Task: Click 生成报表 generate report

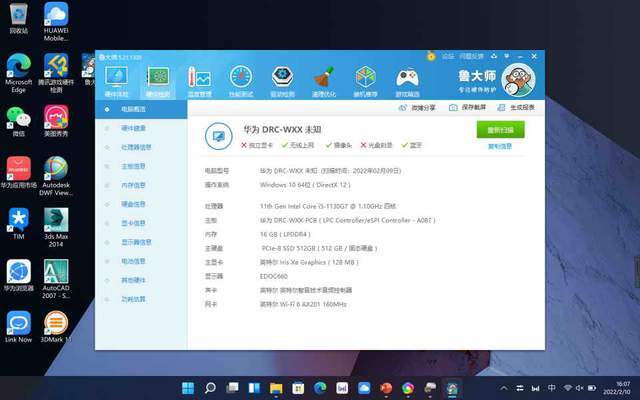Action: point(516,107)
